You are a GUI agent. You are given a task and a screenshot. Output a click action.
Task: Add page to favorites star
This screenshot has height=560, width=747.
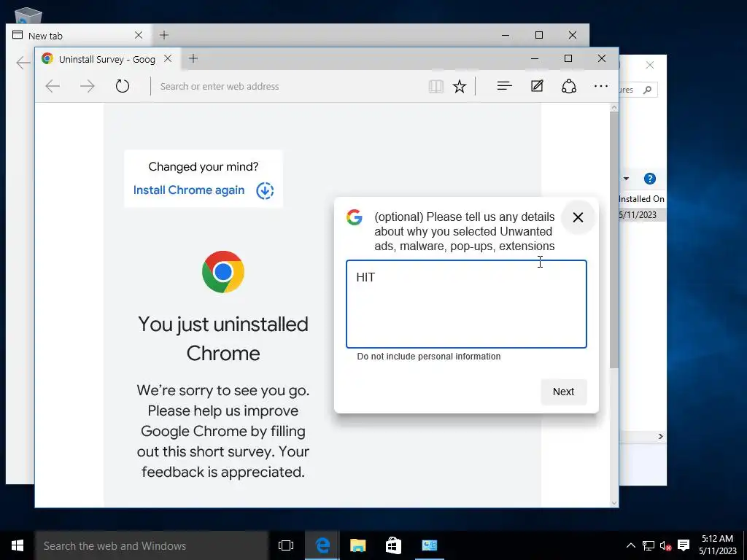coord(460,86)
